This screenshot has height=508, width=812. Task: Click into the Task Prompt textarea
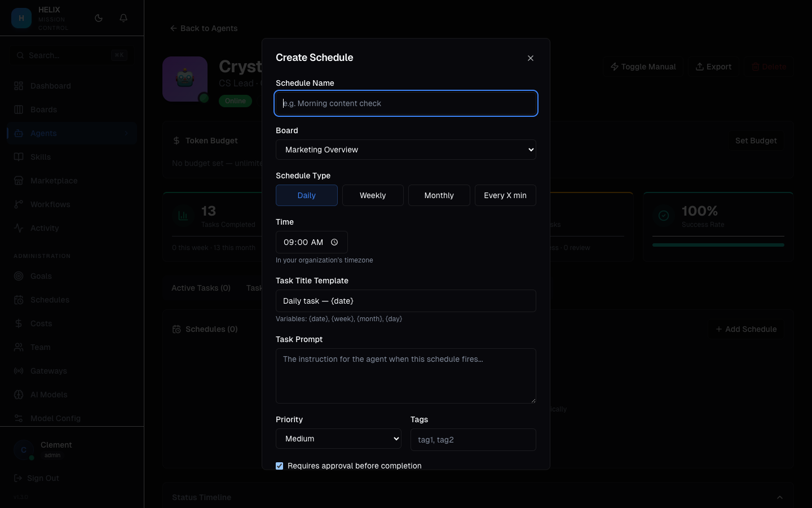coord(406,376)
